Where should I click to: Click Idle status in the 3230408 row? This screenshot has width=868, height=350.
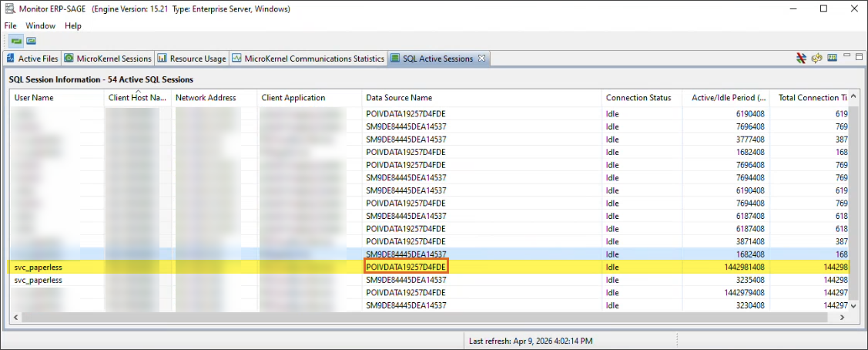613,305
